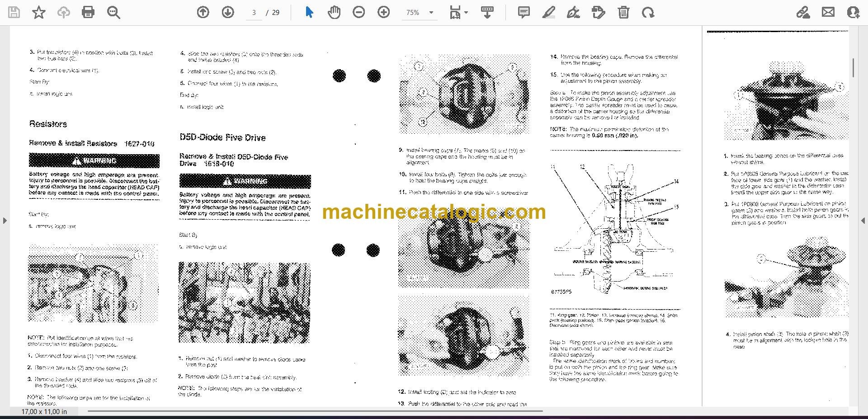Screen dimensions: 868x419
Task: Go to next page arrow
Action: 228,13
